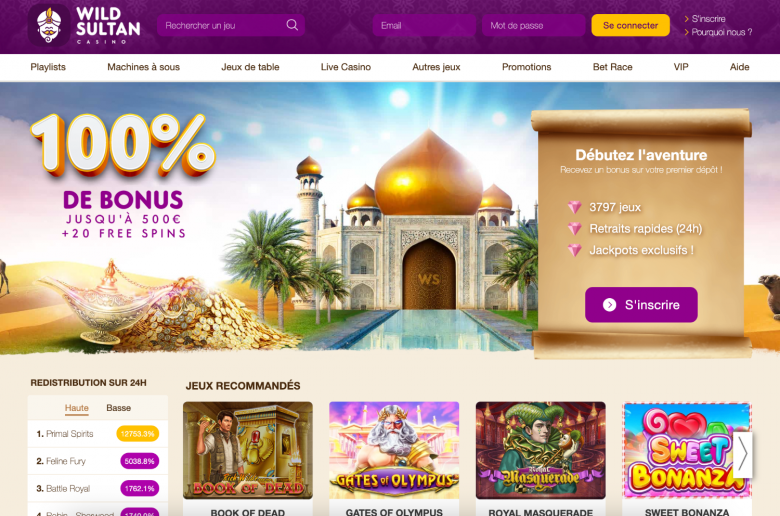Focus the Mot de passe field
780x516 pixels.
(x=533, y=25)
